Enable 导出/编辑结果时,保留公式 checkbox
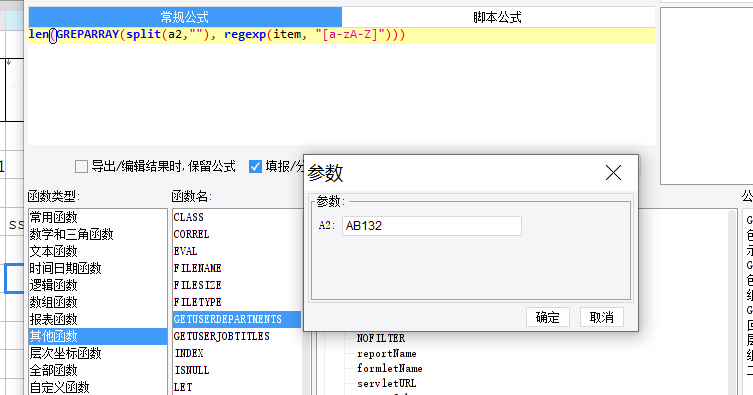This screenshot has height=395, width=753. pyautogui.click(x=81, y=167)
